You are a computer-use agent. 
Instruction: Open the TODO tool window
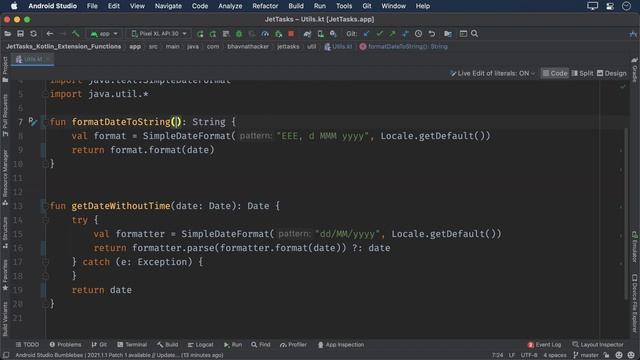click(27, 345)
